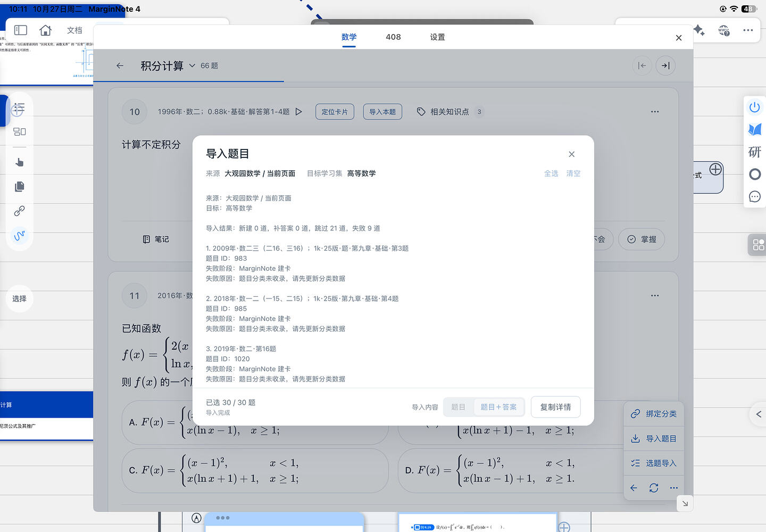Switch to the 408 tab

pyautogui.click(x=393, y=37)
